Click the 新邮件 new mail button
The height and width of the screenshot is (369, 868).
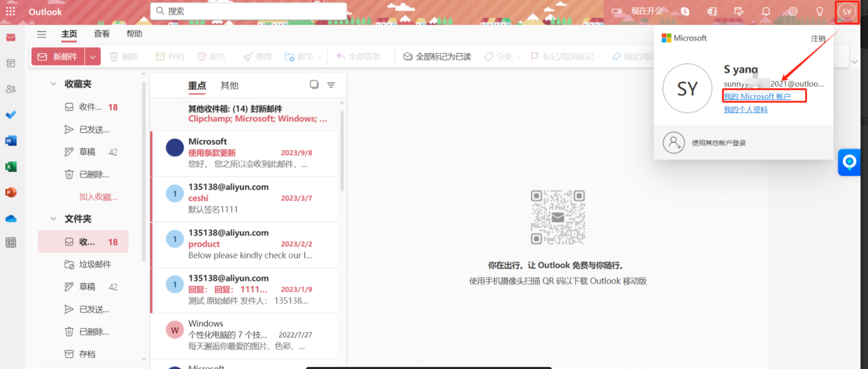point(58,57)
